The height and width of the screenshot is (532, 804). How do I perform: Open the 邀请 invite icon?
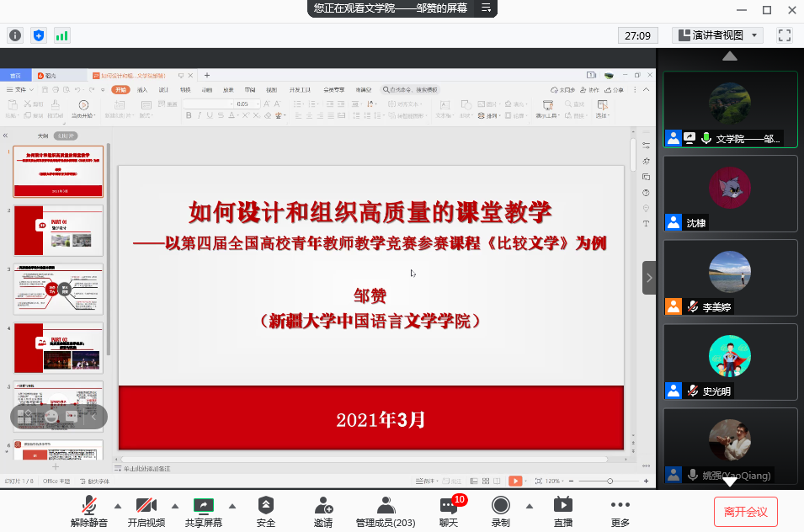(323, 510)
